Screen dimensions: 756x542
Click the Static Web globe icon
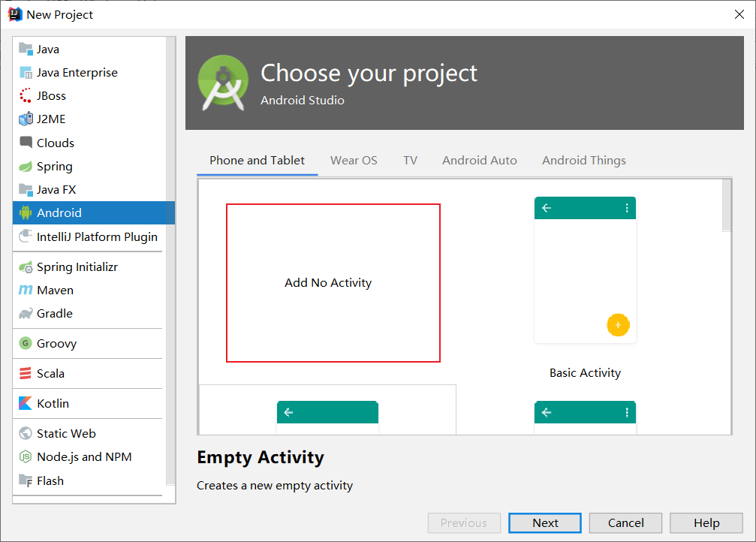[26, 433]
